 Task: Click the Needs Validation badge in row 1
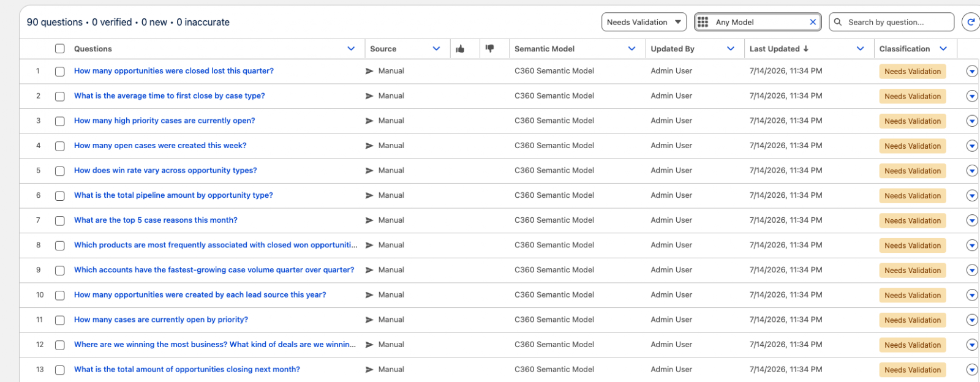pos(913,72)
